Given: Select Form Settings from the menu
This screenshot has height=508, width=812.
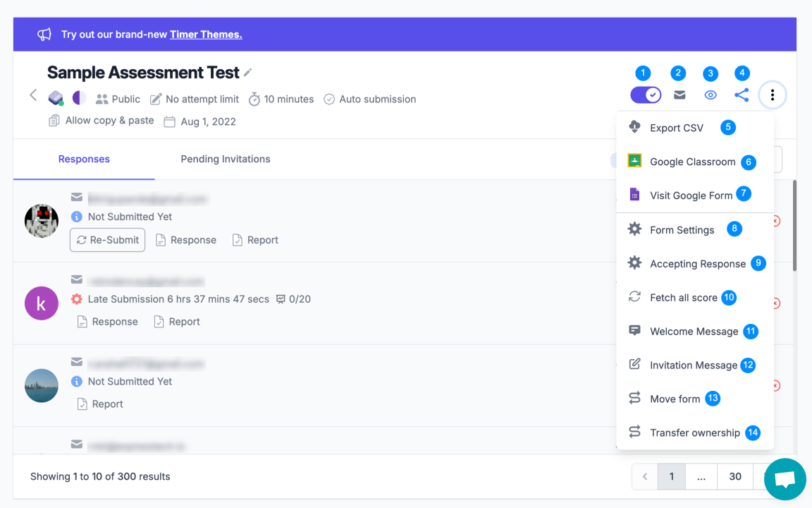Looking at the screenshot, I should (x=681, y=229).
